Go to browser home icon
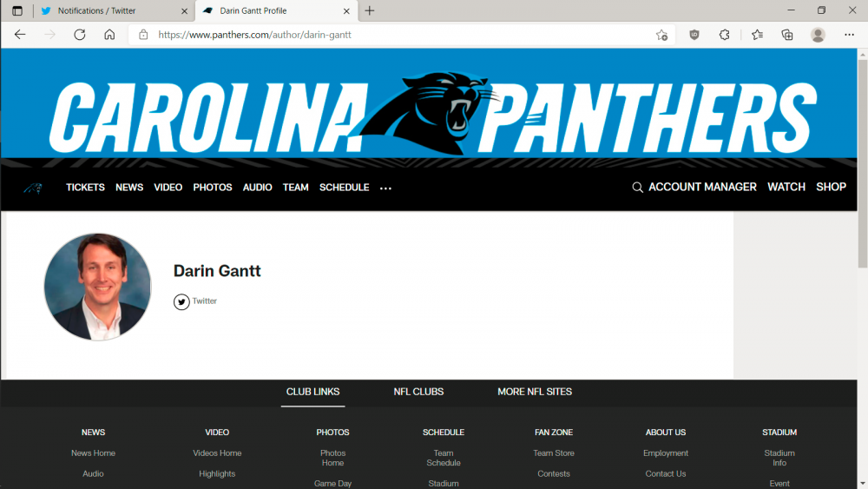The width and height of the screenshot is (868, 489). point(109,35)
